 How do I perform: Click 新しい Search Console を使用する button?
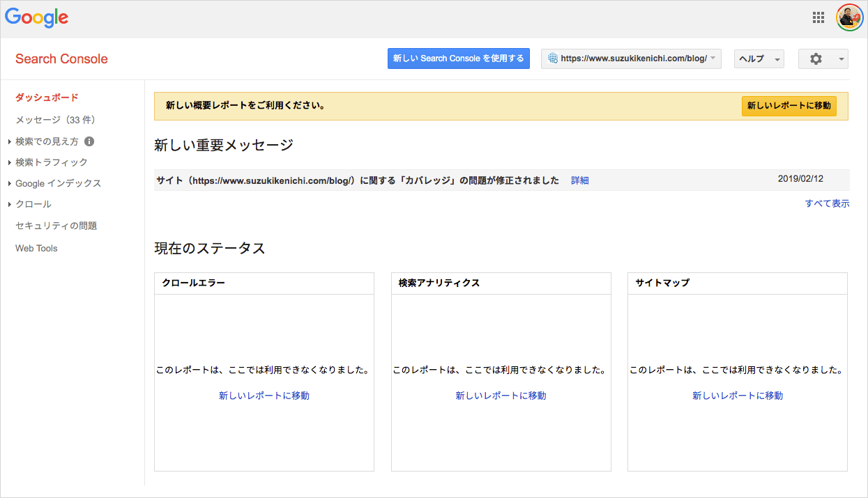pos(459,59)
